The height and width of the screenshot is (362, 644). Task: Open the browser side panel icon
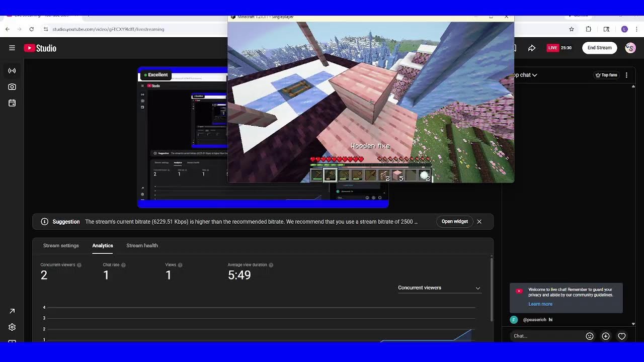click(606, 29)
